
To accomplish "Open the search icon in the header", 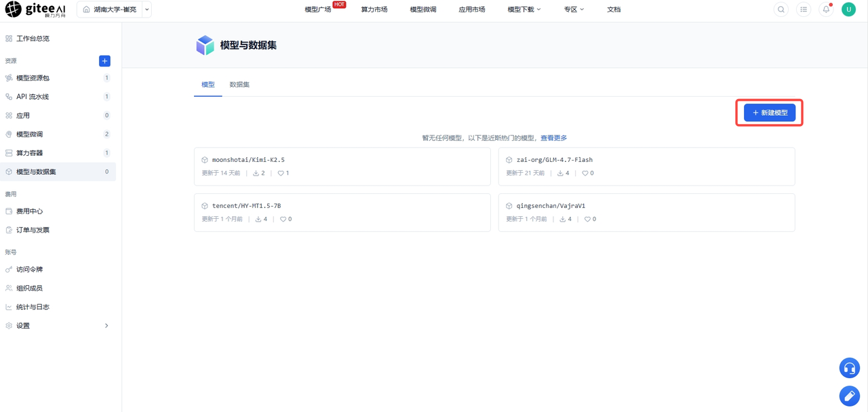I will click(781, 9).
